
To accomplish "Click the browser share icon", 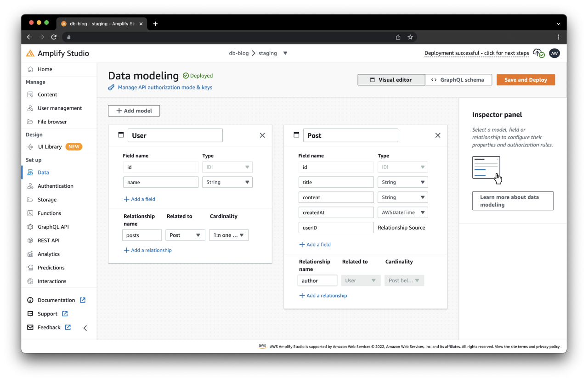I will tap(398, 37).
